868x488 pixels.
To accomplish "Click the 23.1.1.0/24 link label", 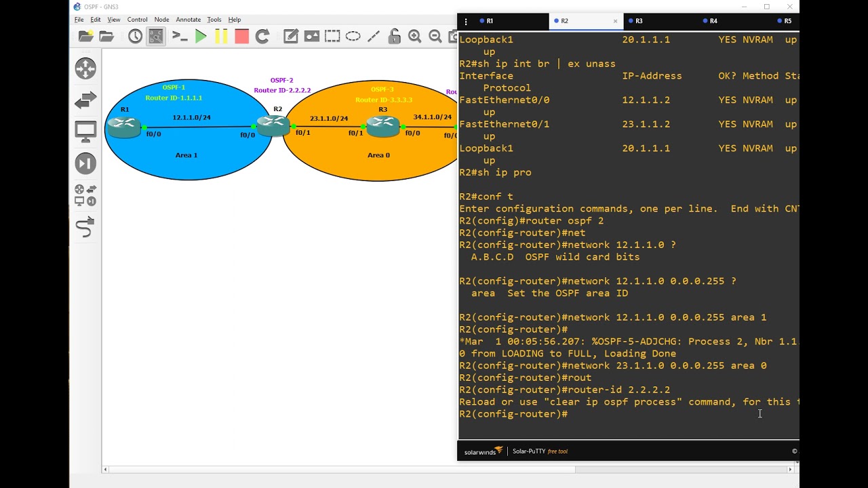I will point(329,119).
